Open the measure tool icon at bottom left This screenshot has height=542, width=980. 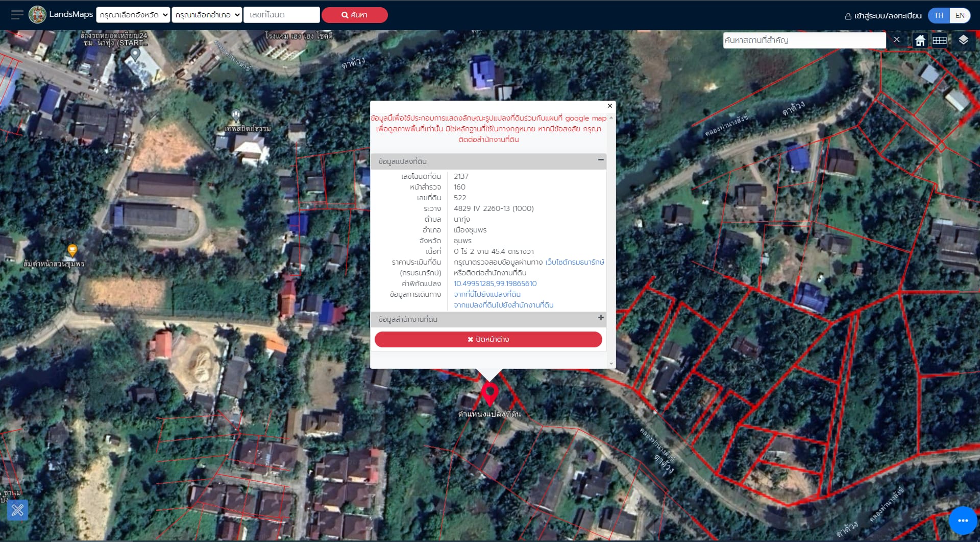(x=18, y=510)
